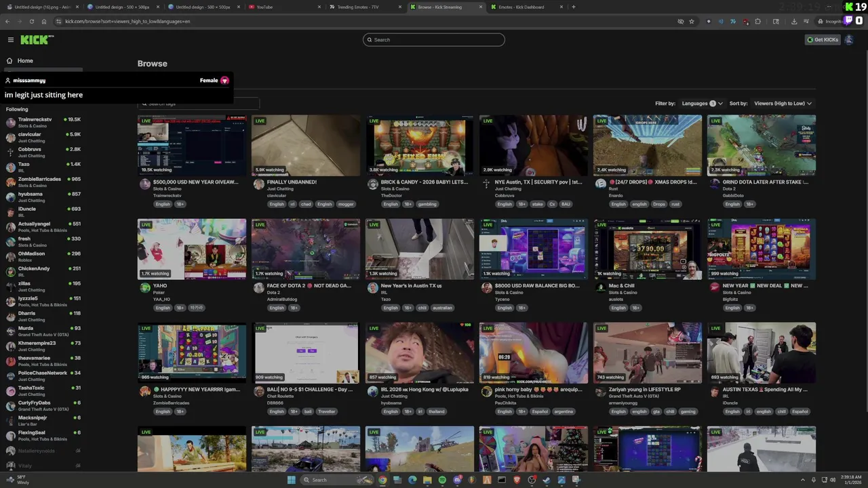Image resolution: width=868 pixels, height=488 pixels.
Task: Open the GRIND DOTA LATER AFTER STAKE stream thumbnail
Action: coord(762,146)
